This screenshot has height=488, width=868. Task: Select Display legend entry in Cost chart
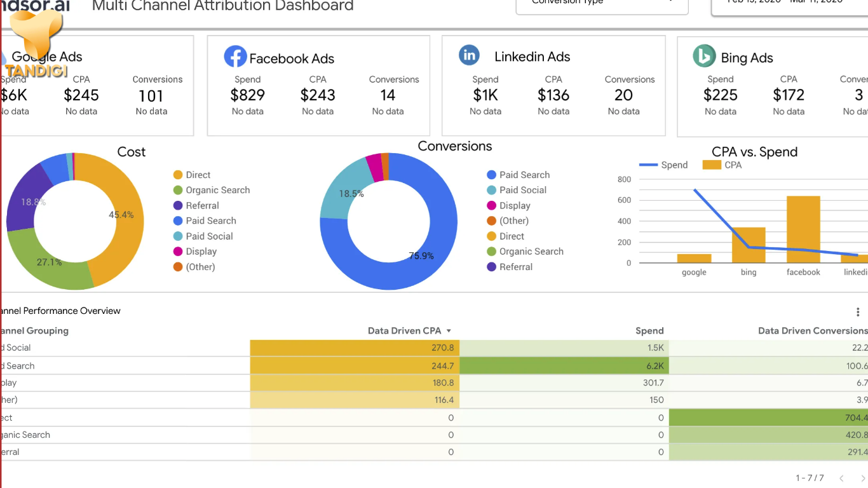pos(195,251)
